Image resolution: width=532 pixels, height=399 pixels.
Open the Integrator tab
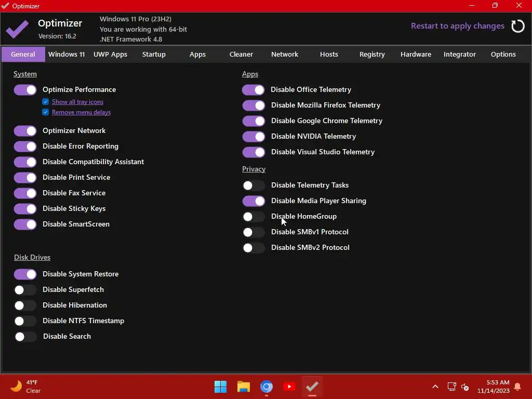pyautogui.click(x=460, y=54)
